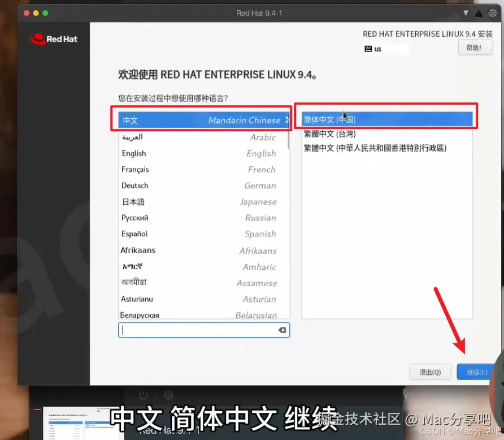Select 日本語 Japanese from the language list
The height and width of the screenshot is (440, 504).
(170, 201)
